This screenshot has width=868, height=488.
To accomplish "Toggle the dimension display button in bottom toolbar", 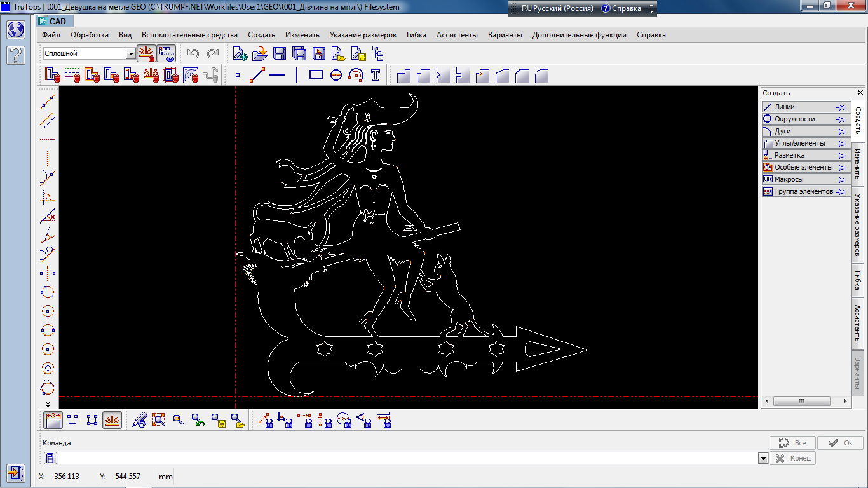I will click(x=52, y=420).
